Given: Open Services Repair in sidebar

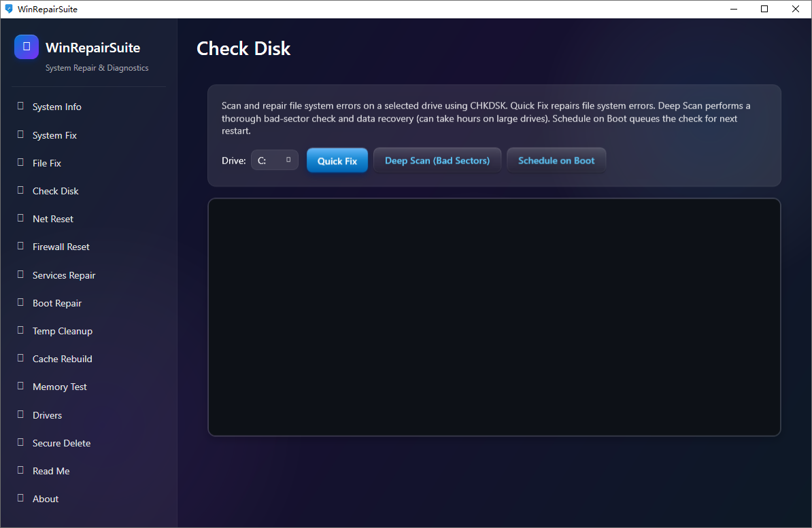Looking at the screenshot, I should click(x=88, y=275).
